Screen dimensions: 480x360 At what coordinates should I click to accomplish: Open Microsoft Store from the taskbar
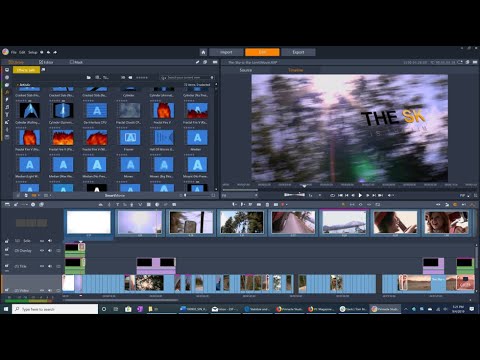(128, 309)
